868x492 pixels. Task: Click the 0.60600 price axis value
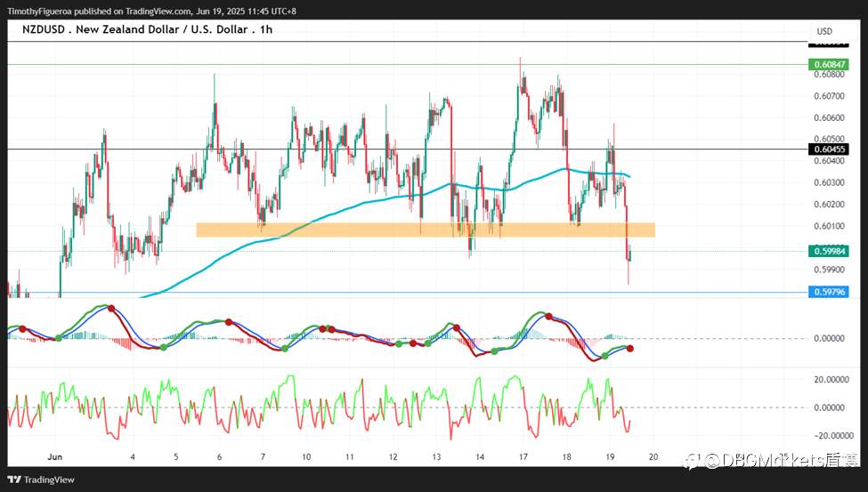click(829, 117)
